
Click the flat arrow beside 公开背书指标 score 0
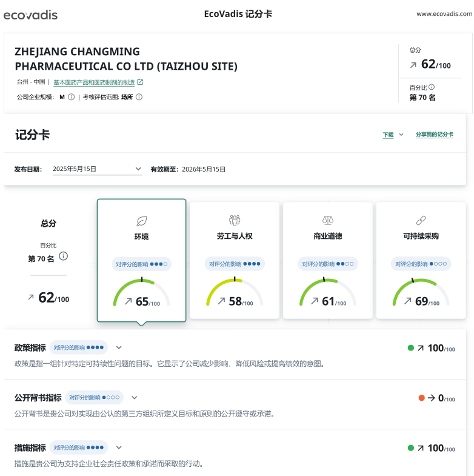coord(431,398)
